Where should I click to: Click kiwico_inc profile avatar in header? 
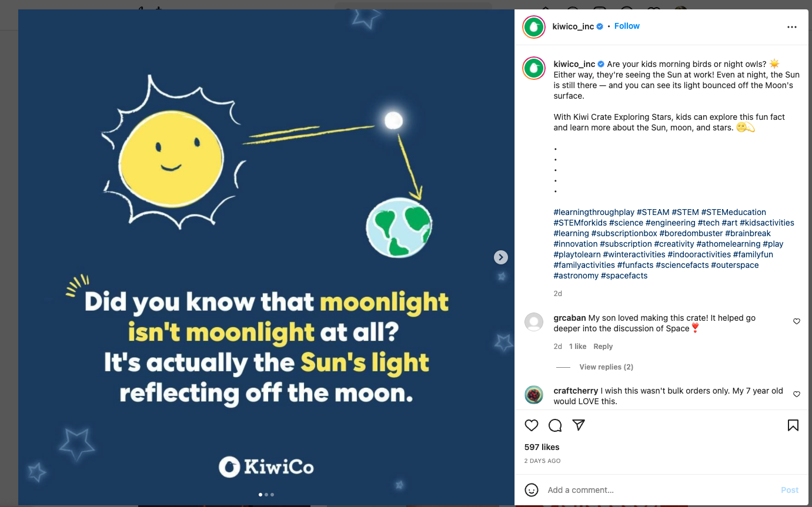pyautogui.click(x=534, y=27)
